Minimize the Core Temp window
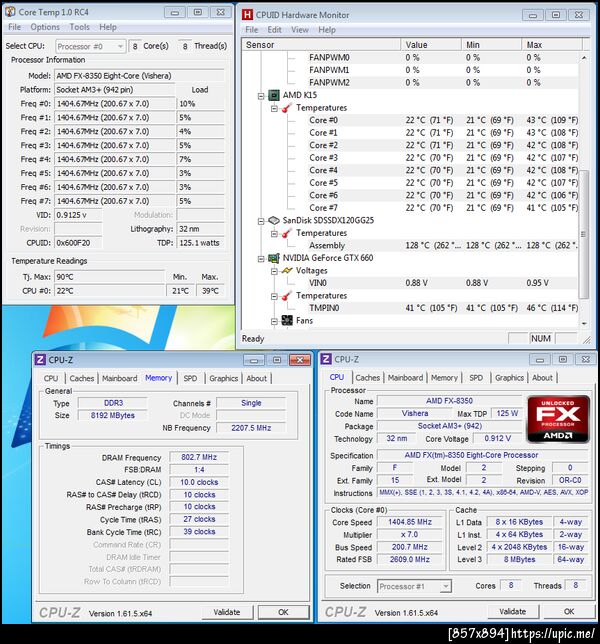This screenshot has height=644, width=600. 175,12
